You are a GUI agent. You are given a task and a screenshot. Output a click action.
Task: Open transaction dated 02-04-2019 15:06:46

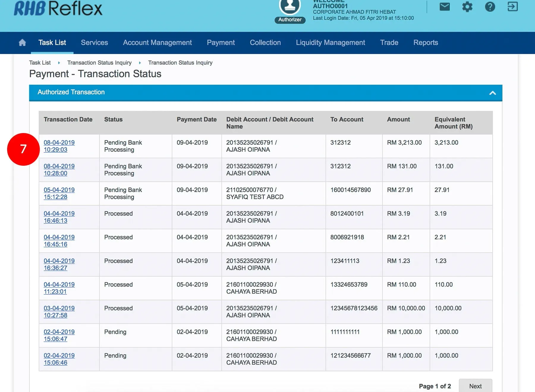coord(59,359)
